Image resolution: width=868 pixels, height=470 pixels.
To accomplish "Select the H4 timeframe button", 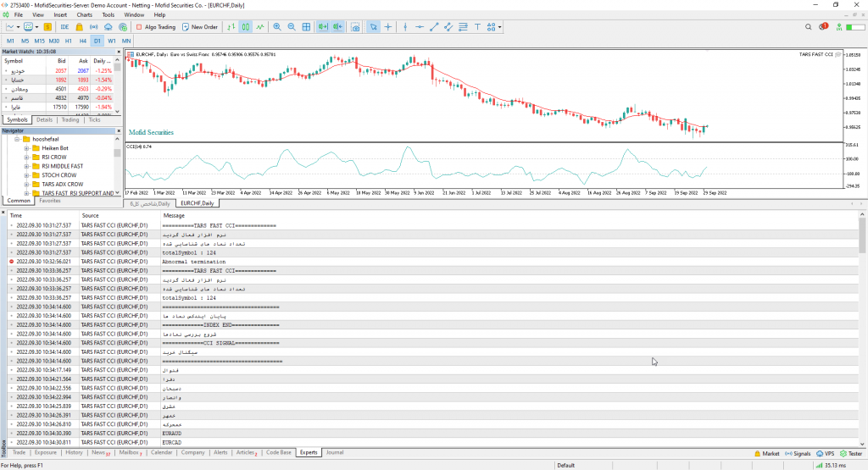I will [82, 41].
